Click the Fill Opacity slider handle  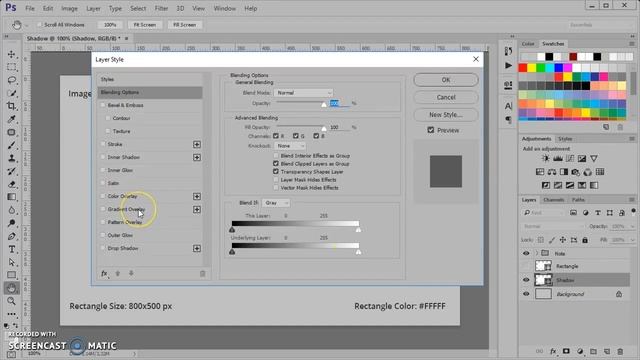point(324,129)
